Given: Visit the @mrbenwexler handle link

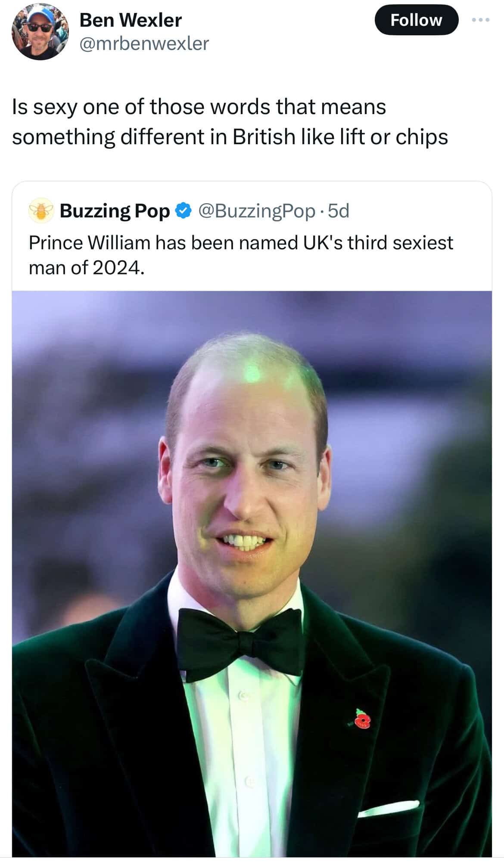Looking at the screenshot, I should 144,43.
